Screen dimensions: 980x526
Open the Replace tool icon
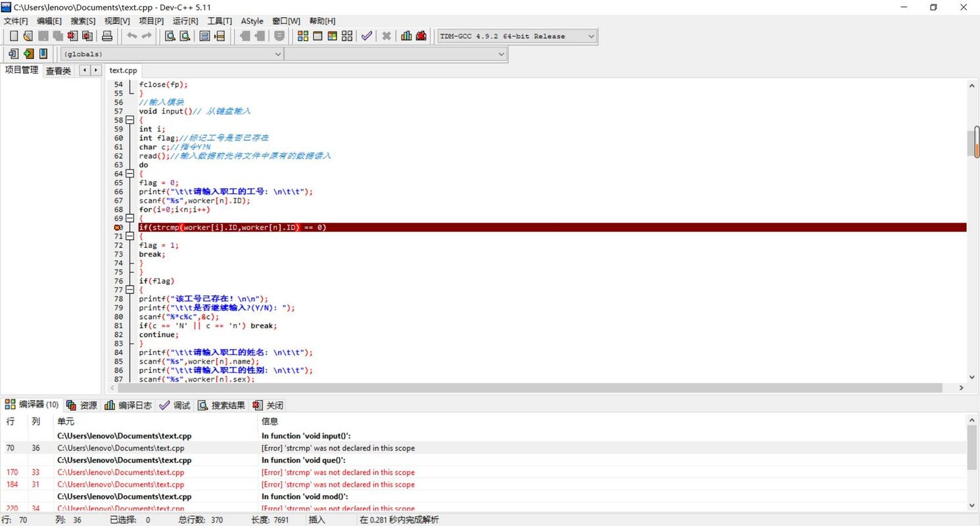click(185, 36)
